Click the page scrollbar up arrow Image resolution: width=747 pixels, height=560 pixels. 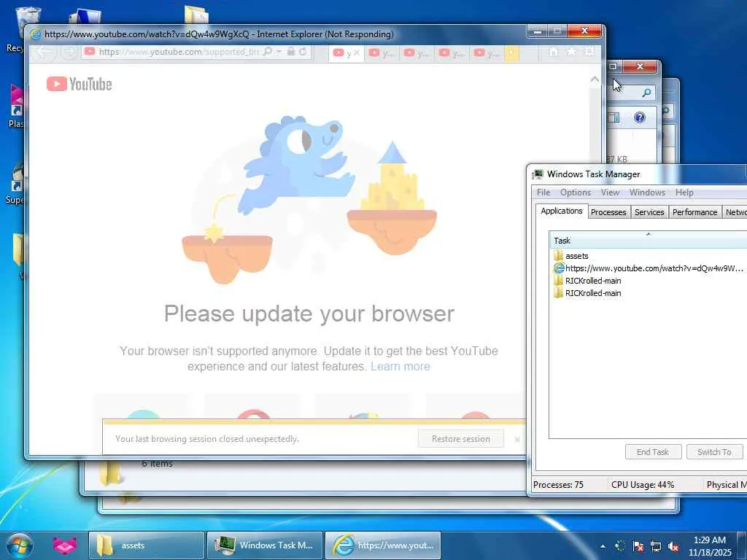click(x=595, y=79)
